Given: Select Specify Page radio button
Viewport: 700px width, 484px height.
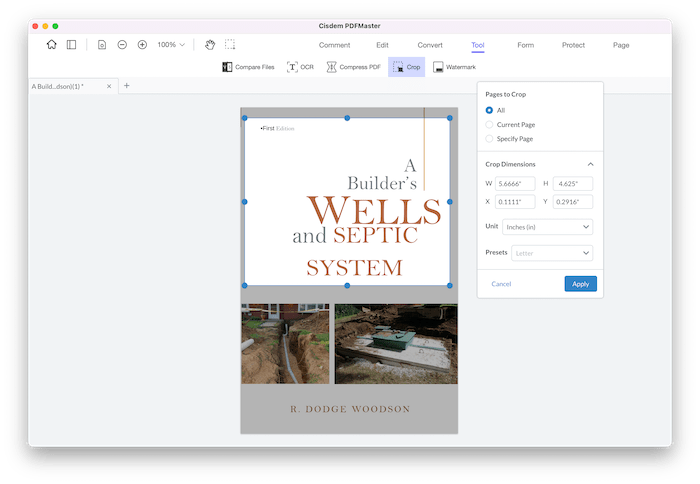Looking at the screenshot, I should 489,139.
